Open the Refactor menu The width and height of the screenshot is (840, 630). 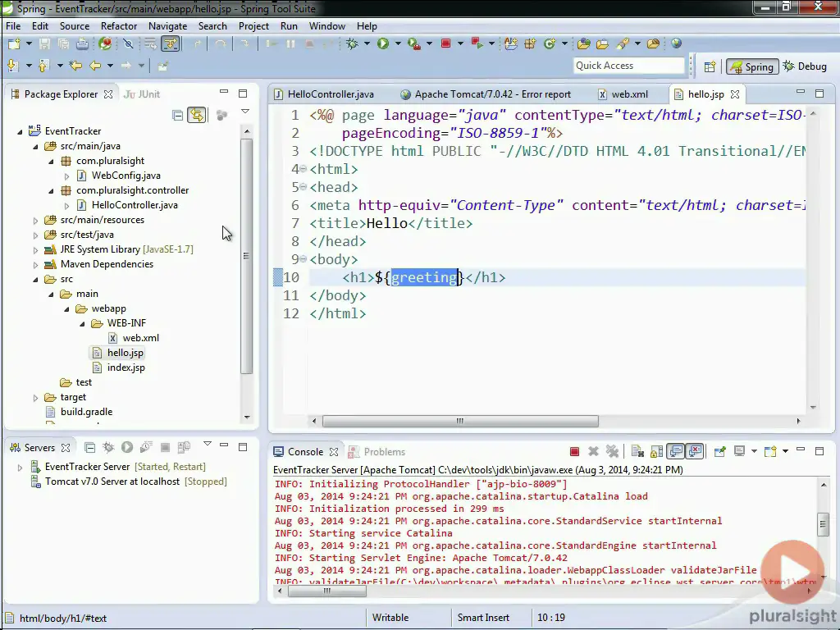[118, 25]
